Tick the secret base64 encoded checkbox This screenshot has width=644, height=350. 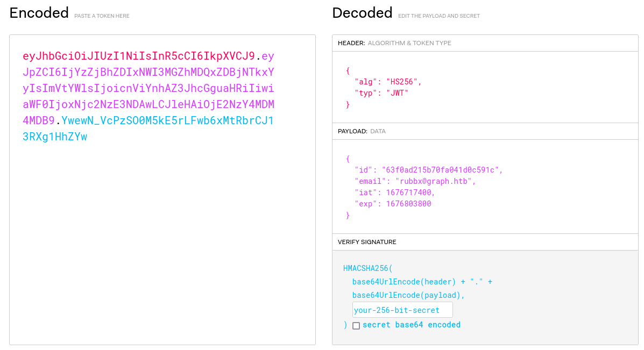[x=356, y=325]
